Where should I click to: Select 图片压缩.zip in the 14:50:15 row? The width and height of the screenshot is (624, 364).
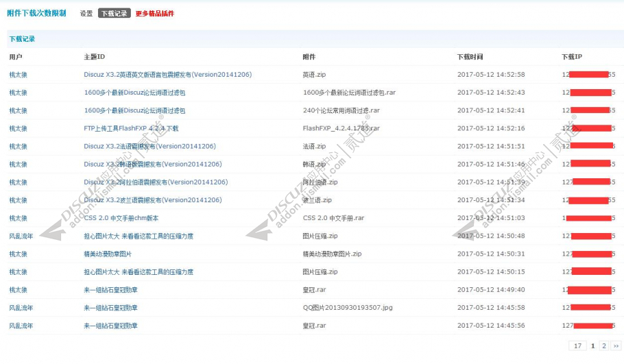point(320,271)
